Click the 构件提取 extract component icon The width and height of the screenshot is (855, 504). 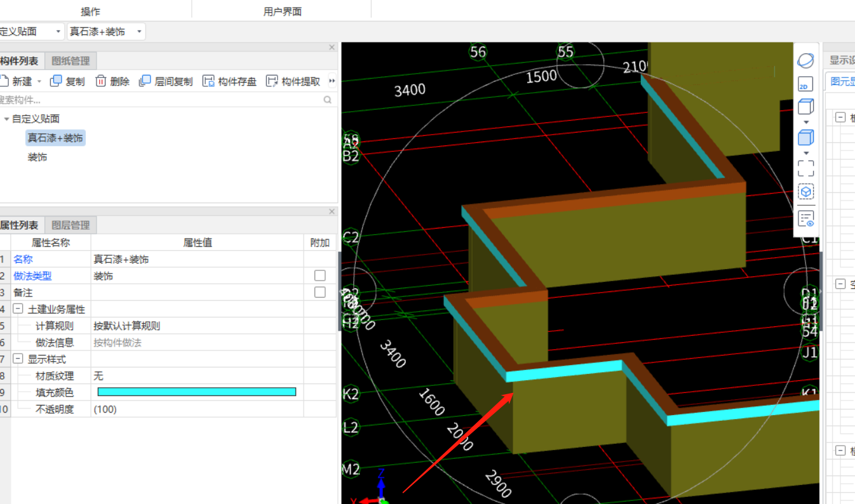[272, 81]
